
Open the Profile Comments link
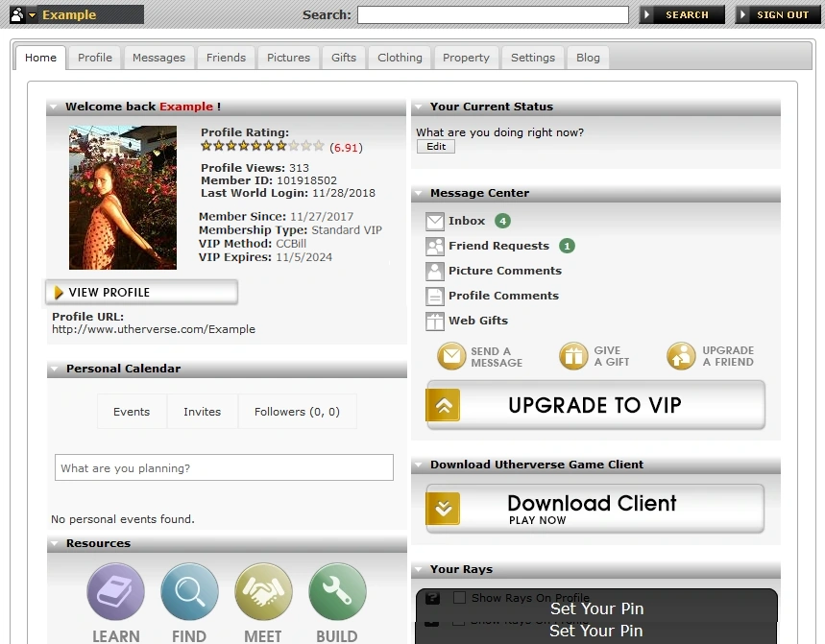[x=503, y=296]
